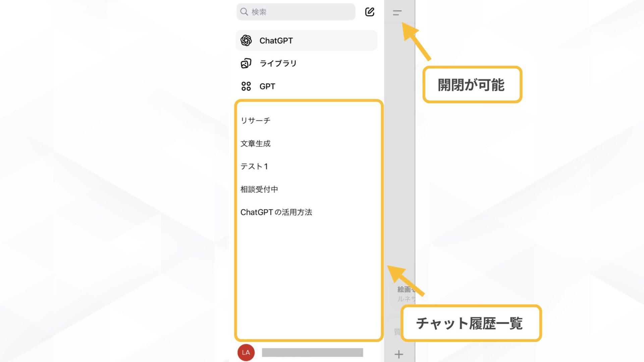The height and width of the screenshot is (362, 644).
Task: Select the ChatGPT logo icon
Action: tap(247, 41)
